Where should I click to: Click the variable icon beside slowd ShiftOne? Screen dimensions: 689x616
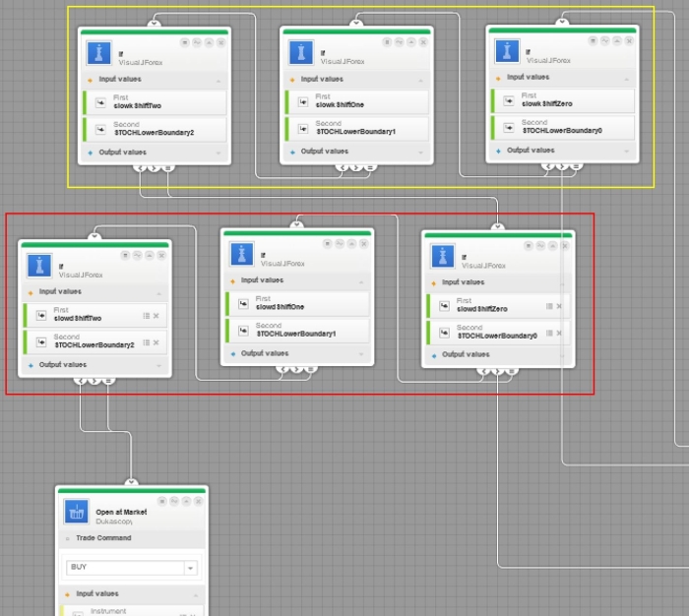click(x=243, y=304)
